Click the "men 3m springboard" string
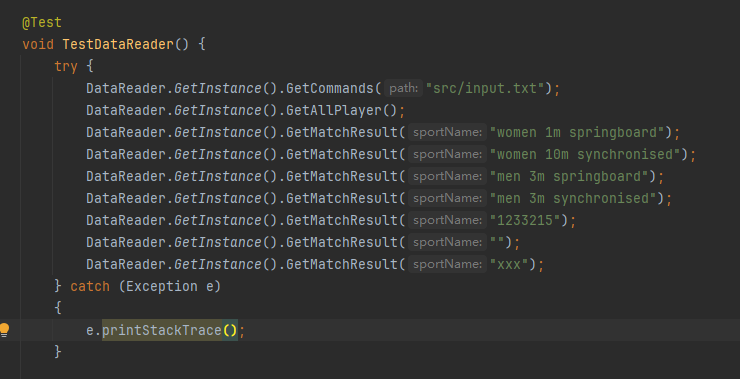Viewport: 740px width, 379px height. coord(569,177)
